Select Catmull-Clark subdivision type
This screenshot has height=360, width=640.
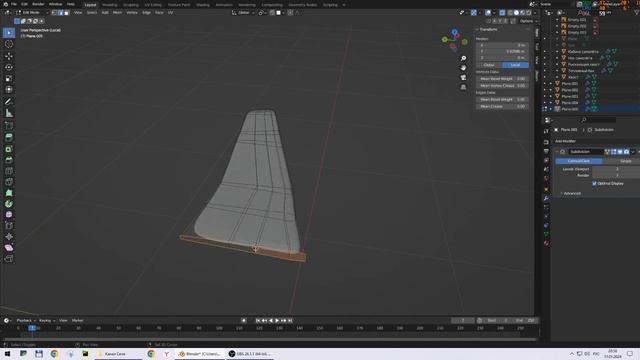[x=578, y=161]
